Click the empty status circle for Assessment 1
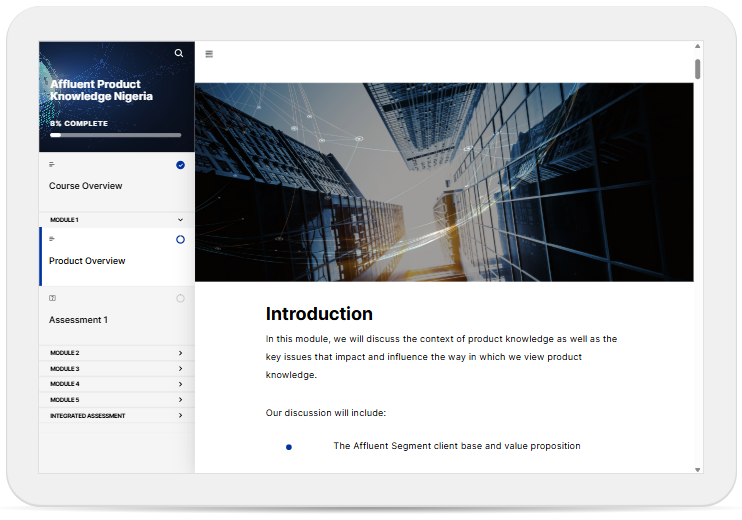 click(180, 298)
